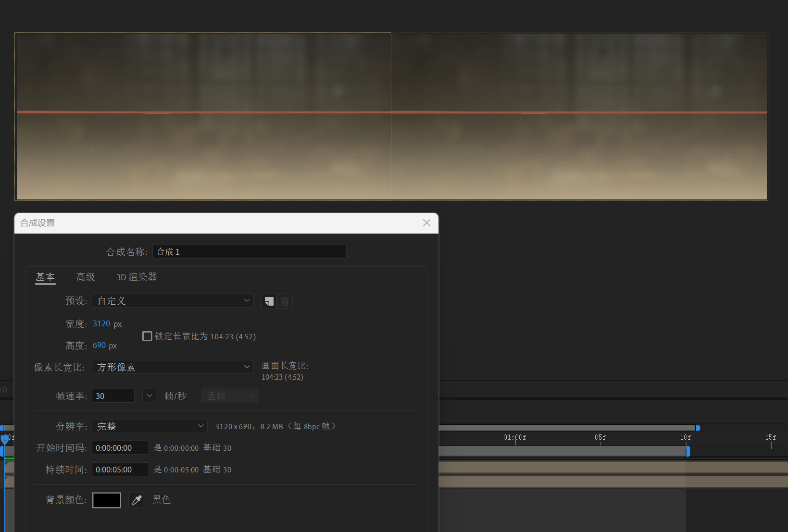Switch to the 3D 渲染器 tab
Viewport: 788px width, 532px height.
(137, 277)
